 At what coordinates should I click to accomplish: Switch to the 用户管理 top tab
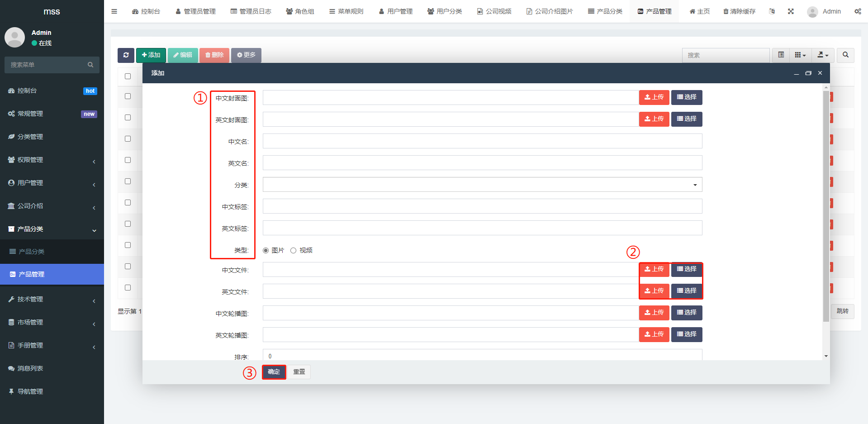[395, 11]
